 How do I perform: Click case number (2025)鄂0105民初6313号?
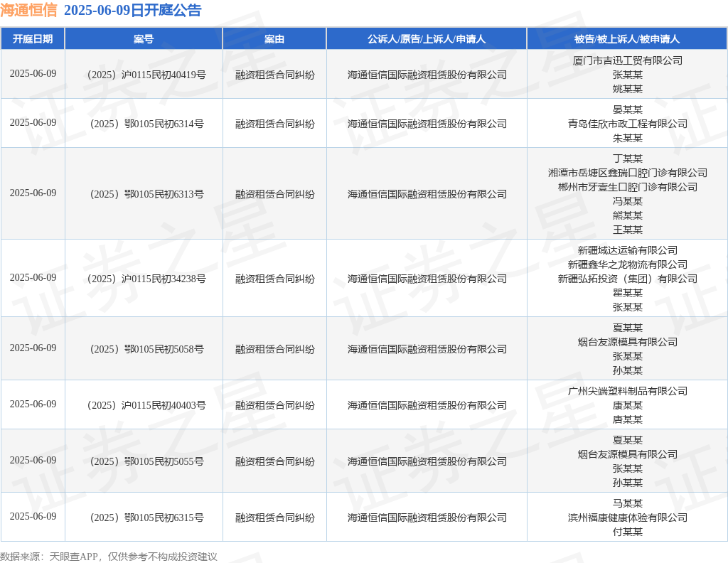[146, 194]
